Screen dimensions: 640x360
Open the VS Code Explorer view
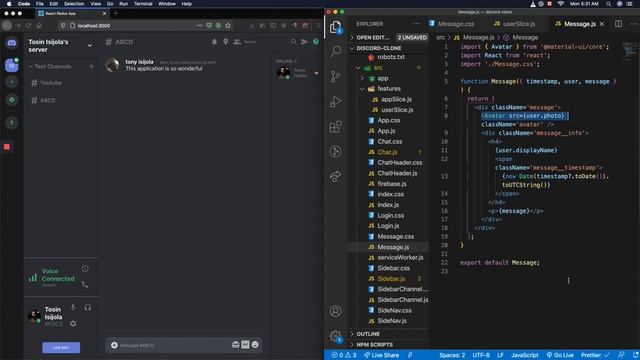point(336,27)
